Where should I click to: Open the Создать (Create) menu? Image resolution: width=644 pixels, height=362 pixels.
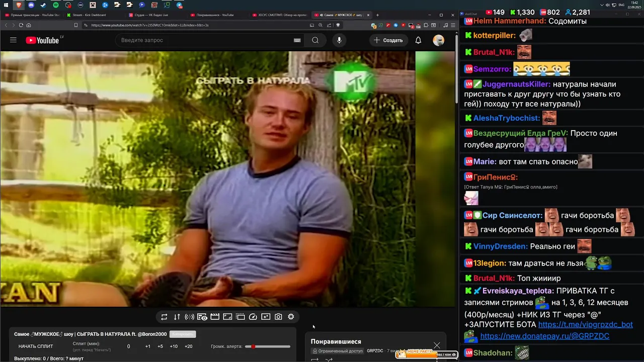388,40
